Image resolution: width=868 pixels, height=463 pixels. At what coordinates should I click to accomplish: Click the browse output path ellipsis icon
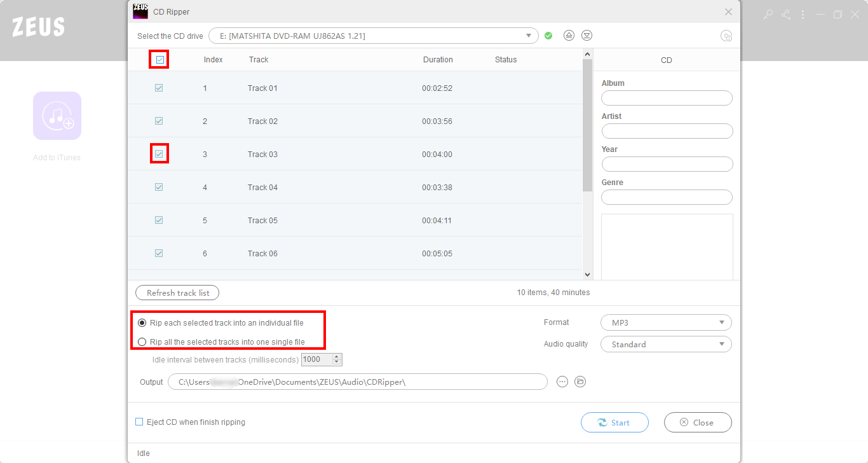(x=562, y=382)
